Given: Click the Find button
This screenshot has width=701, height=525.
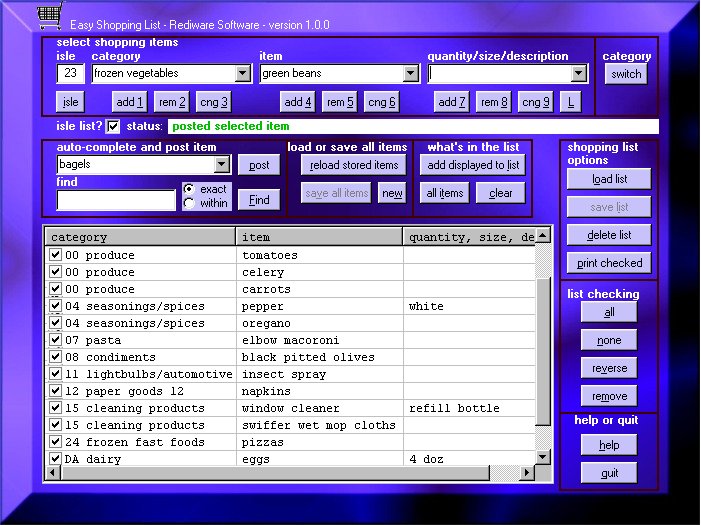Looking at the screenshot, I should pos(259,200).
